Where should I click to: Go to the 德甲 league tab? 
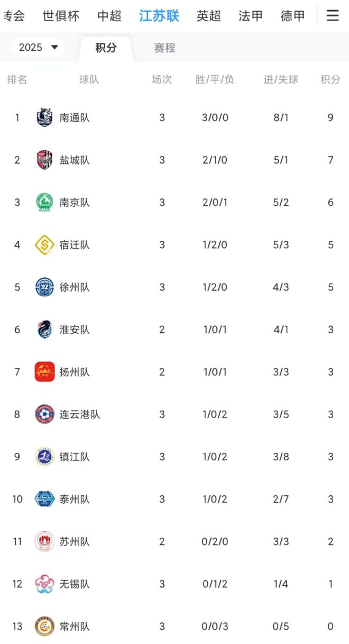(292, 16)
